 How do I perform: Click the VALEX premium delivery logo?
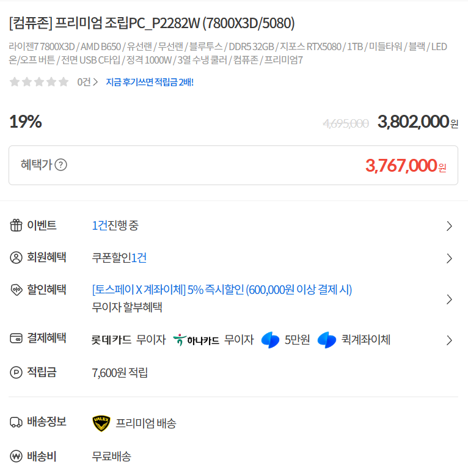tap(101, 423)
